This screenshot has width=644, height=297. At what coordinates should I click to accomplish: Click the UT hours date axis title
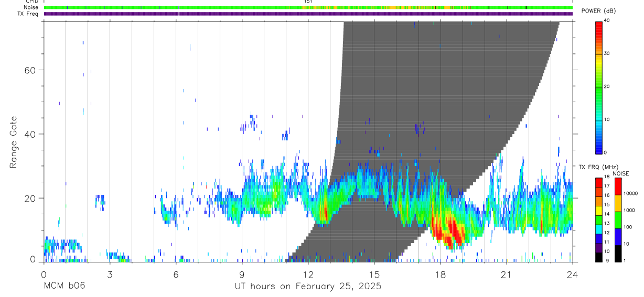tap(307, 286)
